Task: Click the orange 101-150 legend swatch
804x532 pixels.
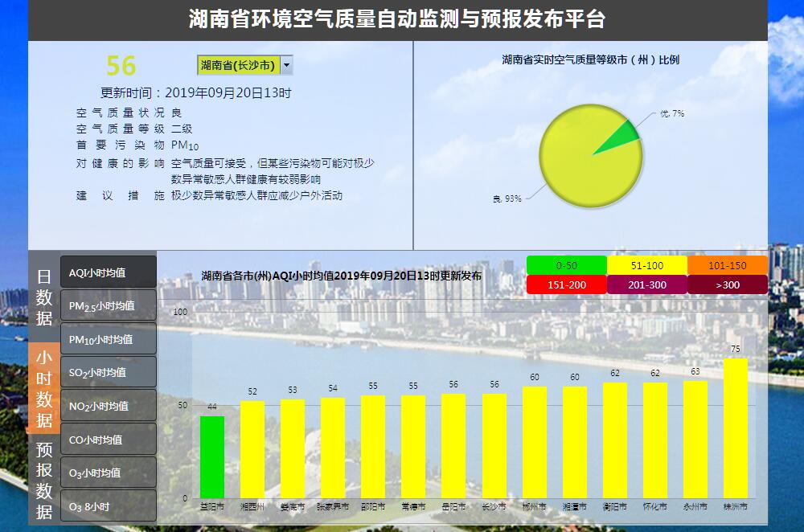Action: pos(727,265)
